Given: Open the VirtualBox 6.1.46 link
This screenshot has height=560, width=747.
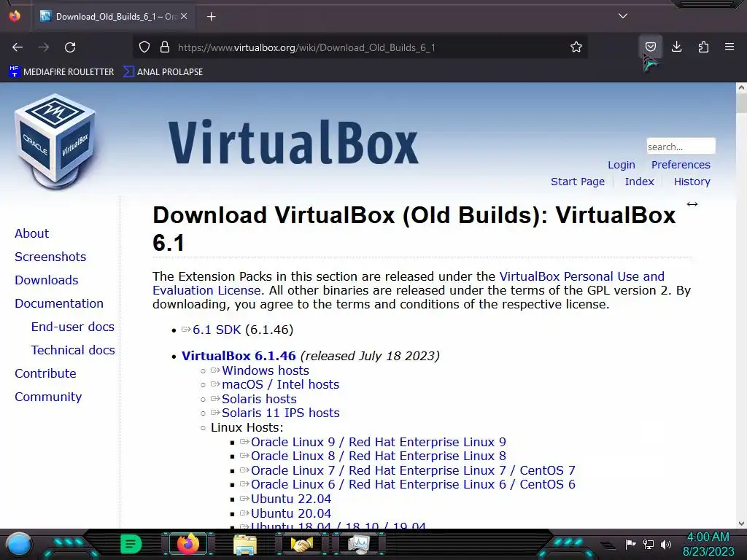Looking at the screenshot, I should click(x=239, y=356).
